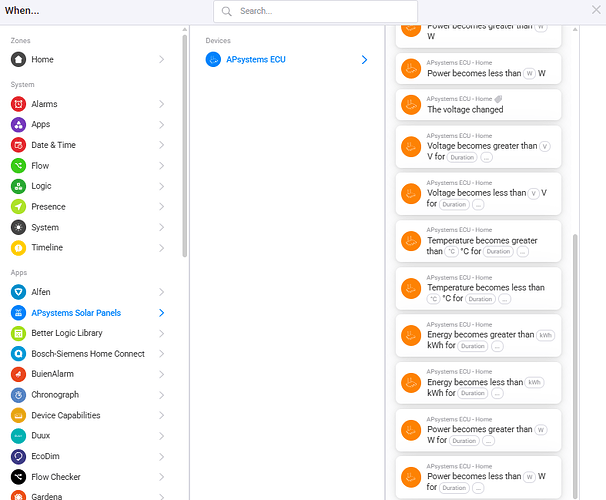Click the Alfen label
Image resolution: width=606 pixels, height=500 pixels.
pyautogui.click(x=41, y=292)
